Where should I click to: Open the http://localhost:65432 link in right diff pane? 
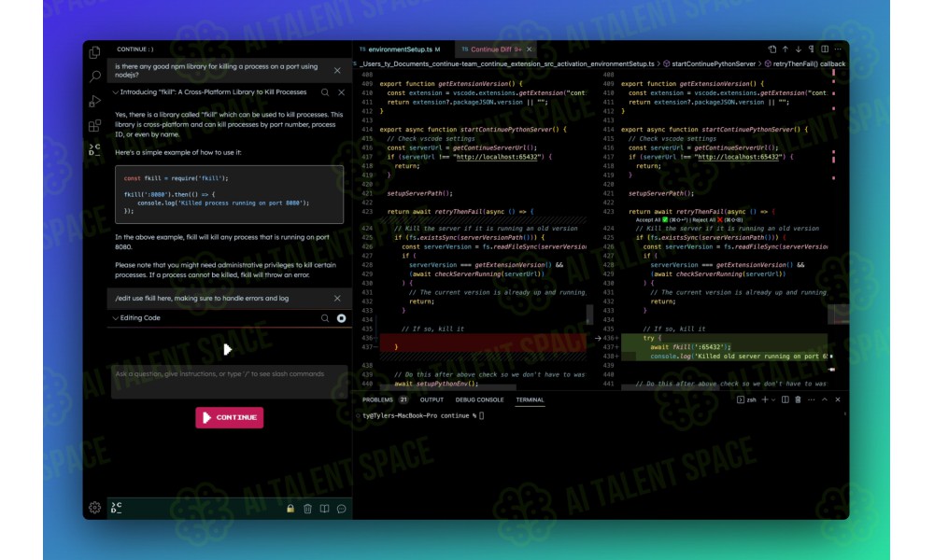(x=738, y=157)
